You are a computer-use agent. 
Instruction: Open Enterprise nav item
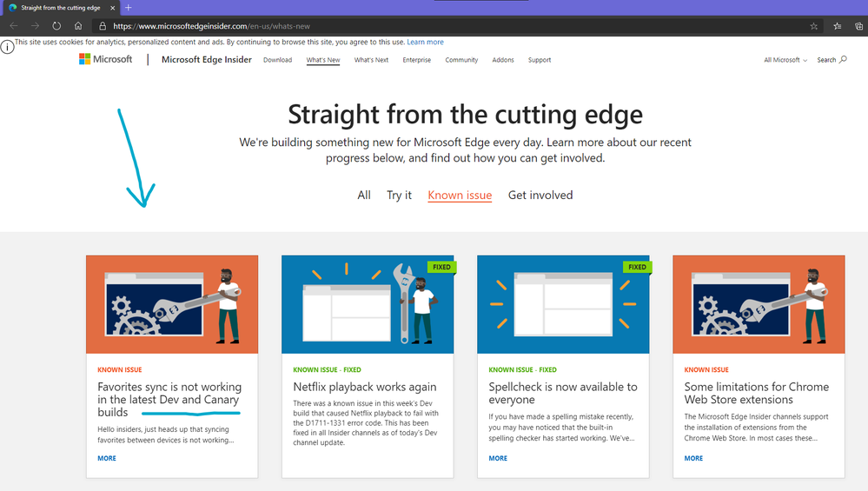(417, 60)
